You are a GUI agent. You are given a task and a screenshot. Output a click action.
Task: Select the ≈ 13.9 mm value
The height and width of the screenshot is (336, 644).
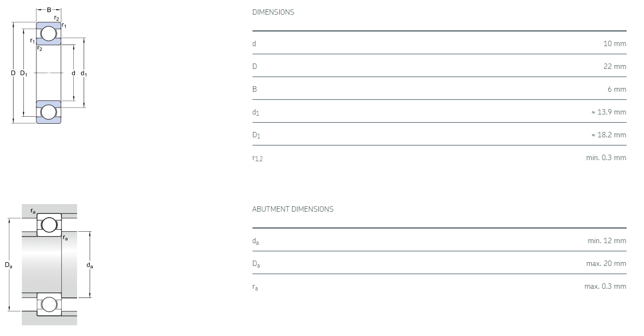(x=608, y=112)
